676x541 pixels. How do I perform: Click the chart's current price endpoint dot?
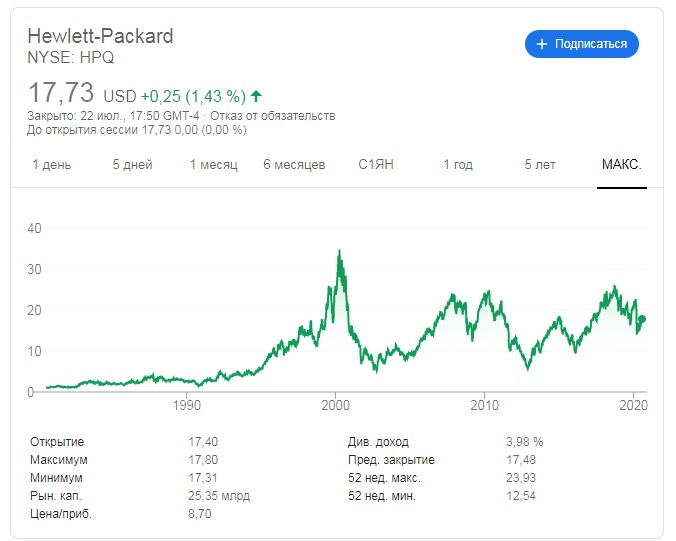tap(643, 319)
